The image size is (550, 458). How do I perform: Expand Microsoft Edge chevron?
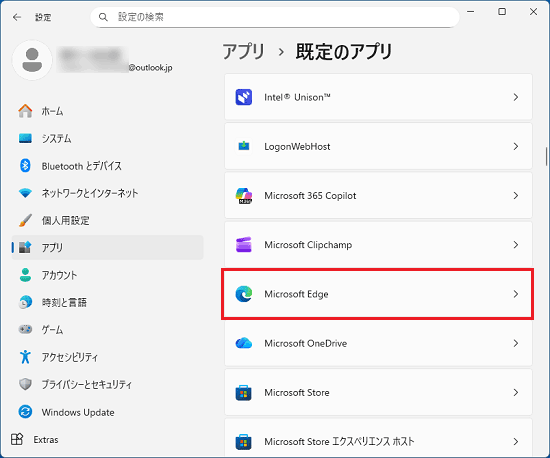(x=515, y=294)
